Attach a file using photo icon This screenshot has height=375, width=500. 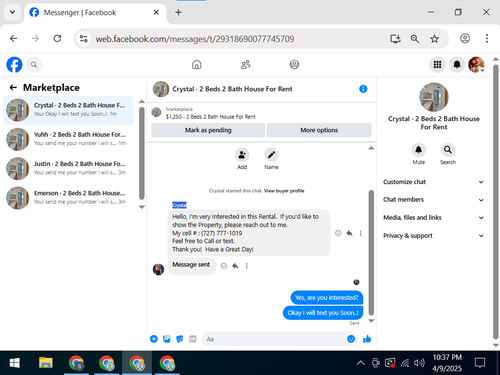(167, 339)
